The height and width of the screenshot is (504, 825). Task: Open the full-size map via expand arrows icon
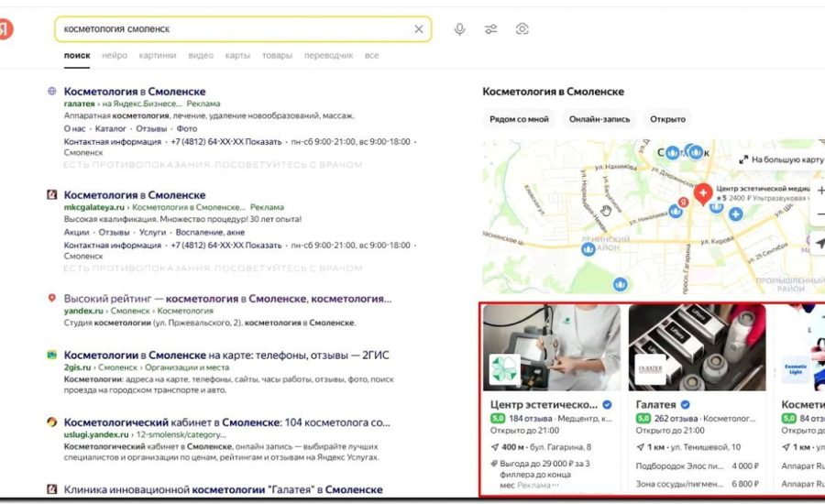[743, 159]
